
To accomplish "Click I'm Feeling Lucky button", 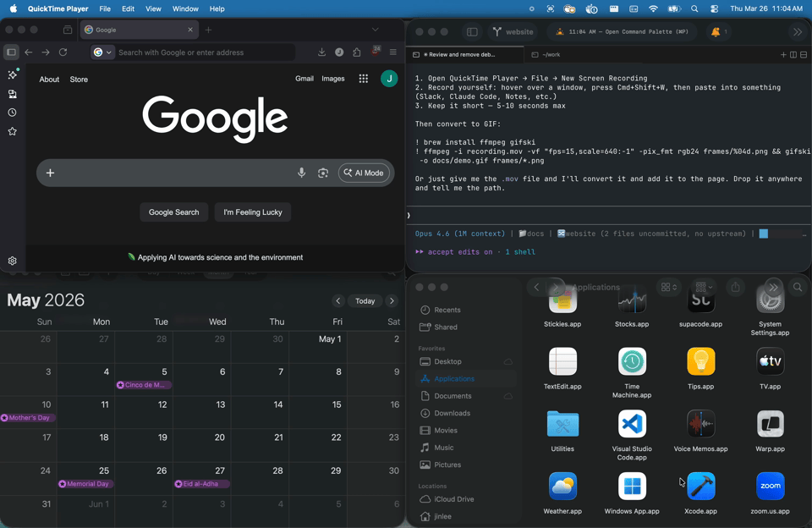I will (253, 212).
